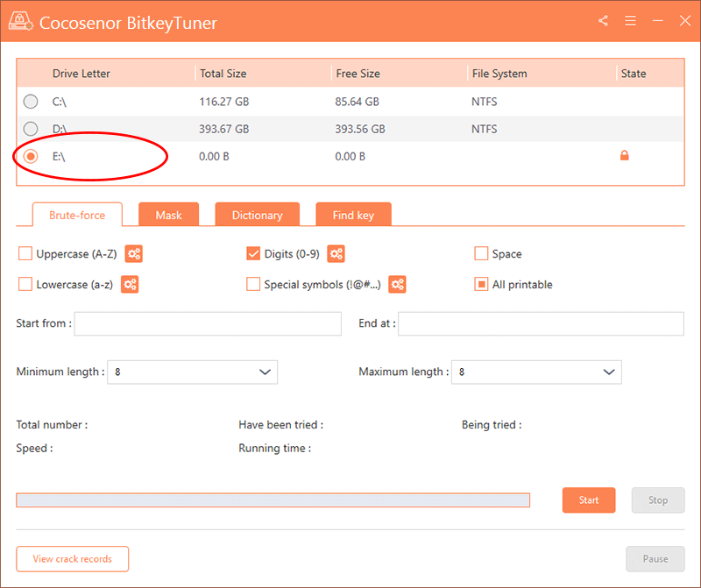
Task: Close the BitkeyTuner window
Action: click(685, 20)
